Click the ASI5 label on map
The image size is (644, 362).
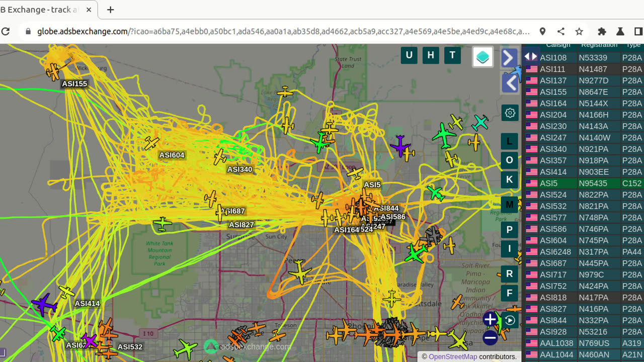point(372,185)
